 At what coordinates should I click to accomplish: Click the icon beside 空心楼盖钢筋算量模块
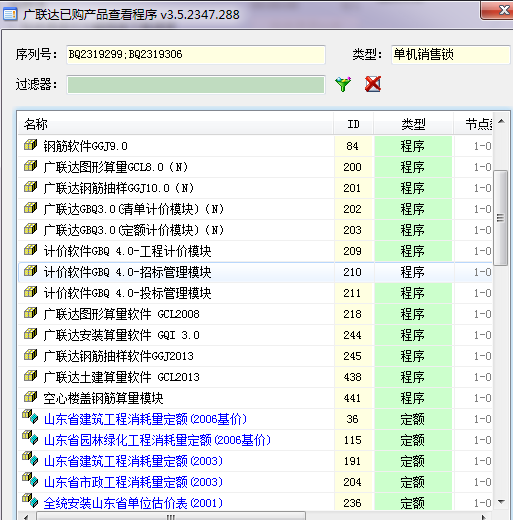pyautogui.click(x=30, y=397)
